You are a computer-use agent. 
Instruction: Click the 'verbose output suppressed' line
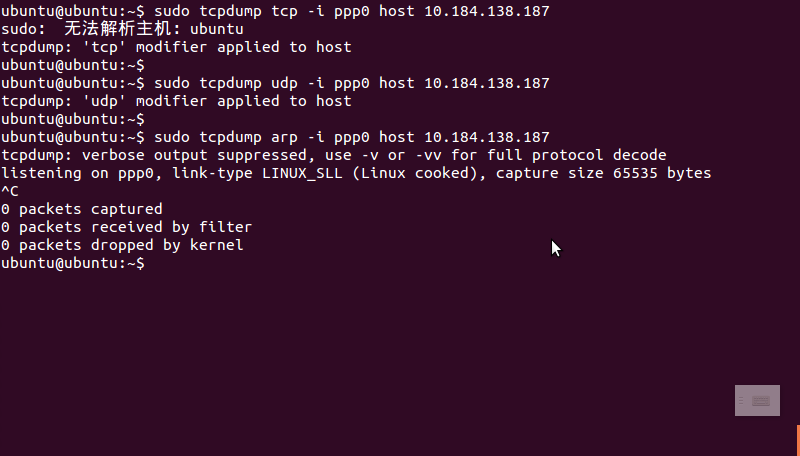[334, 155]
